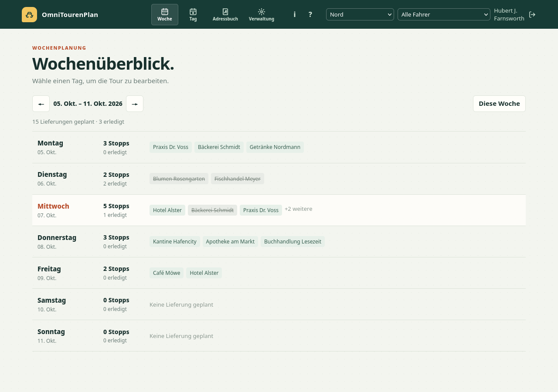558x392 pixels.
Task: Click Mittwoch's Hotel Alster chip
Action: [167, 210]
